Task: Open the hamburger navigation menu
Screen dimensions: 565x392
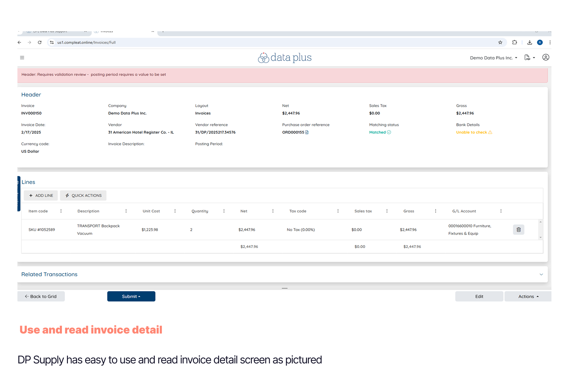Action: (x=22, y=57)
